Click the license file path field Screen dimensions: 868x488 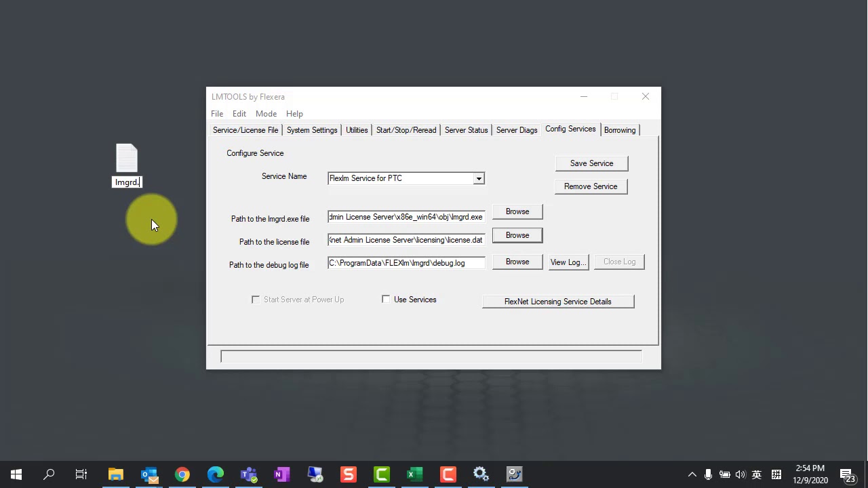click(x=406, y=240)
